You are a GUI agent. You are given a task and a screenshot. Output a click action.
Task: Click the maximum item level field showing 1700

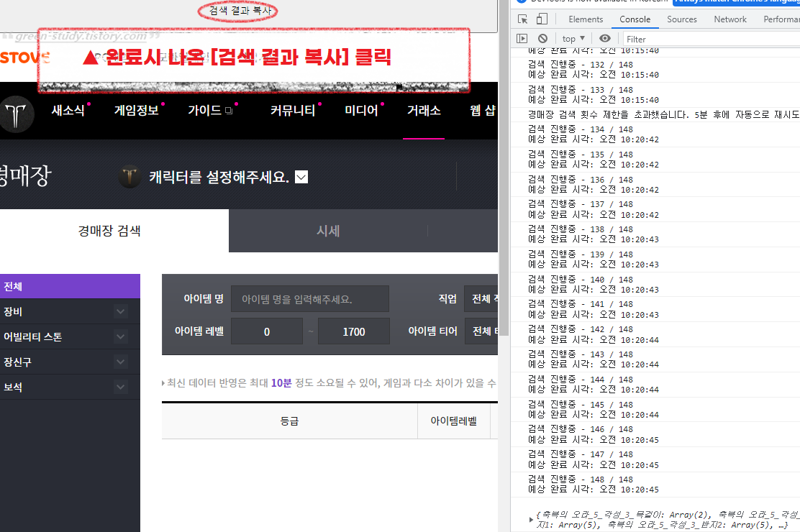[353, 331]
